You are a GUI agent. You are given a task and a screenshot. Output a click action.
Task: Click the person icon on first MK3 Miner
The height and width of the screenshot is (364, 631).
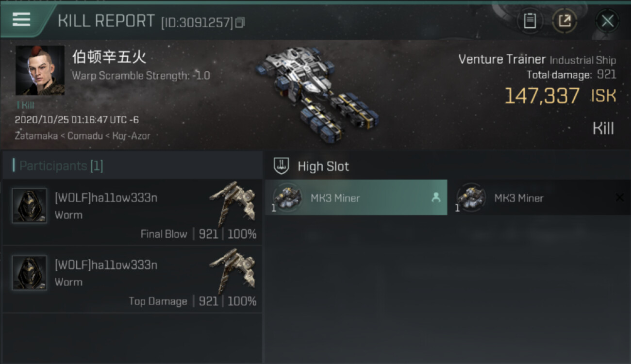(x=436, y=198)
